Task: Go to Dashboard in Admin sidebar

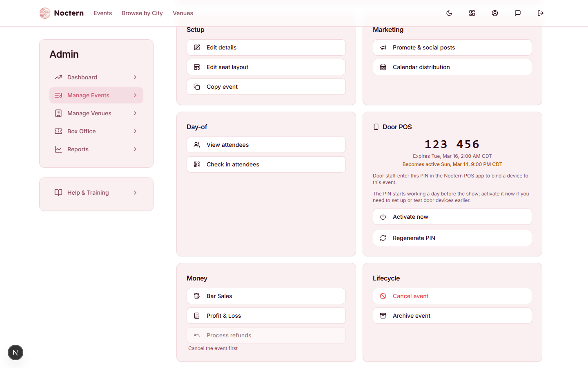Action: coord(96,77)
